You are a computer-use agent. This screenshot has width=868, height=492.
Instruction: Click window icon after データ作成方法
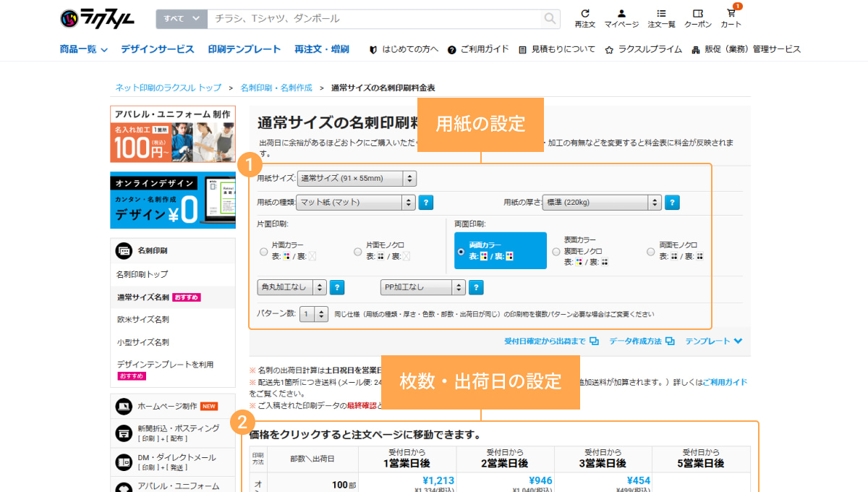pyautogui.click(x=670, y=342)
